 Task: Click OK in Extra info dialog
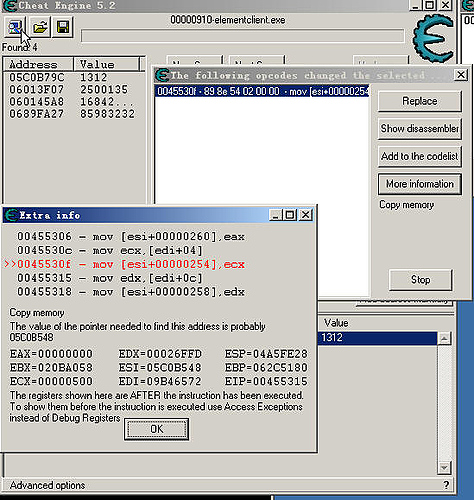point(156,429)
